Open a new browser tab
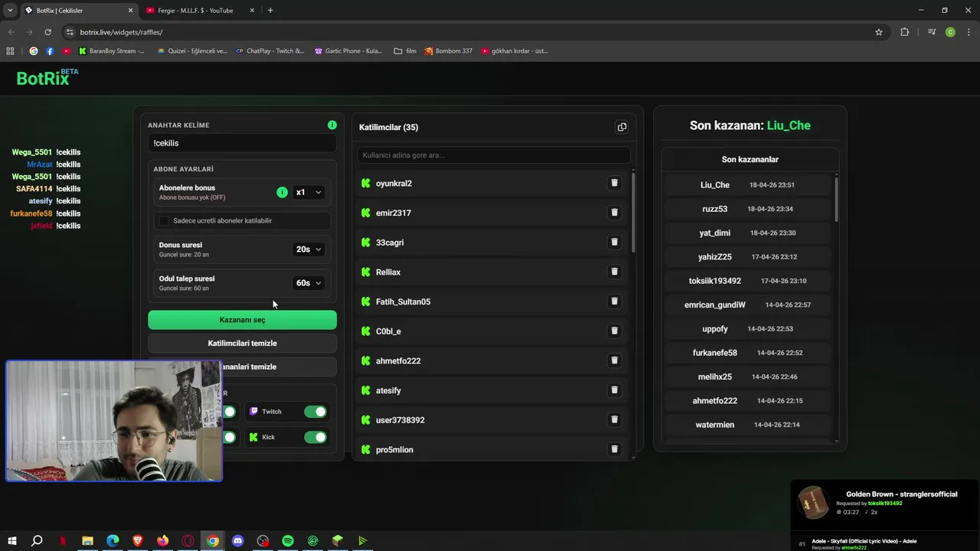The image size is (980, 551). (270, 11)
